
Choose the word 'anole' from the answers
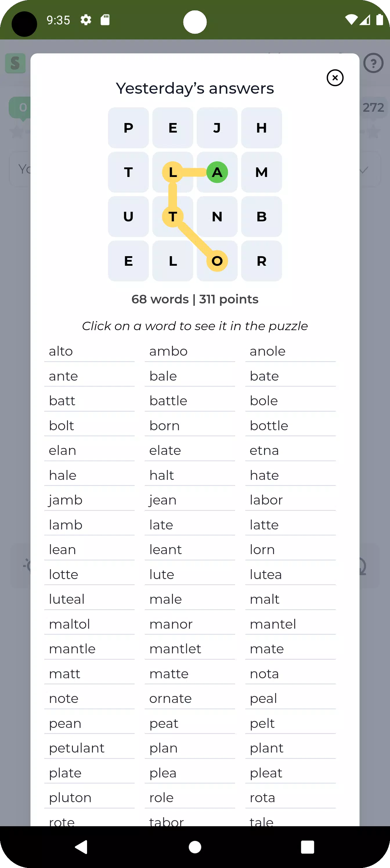(268, 351)
